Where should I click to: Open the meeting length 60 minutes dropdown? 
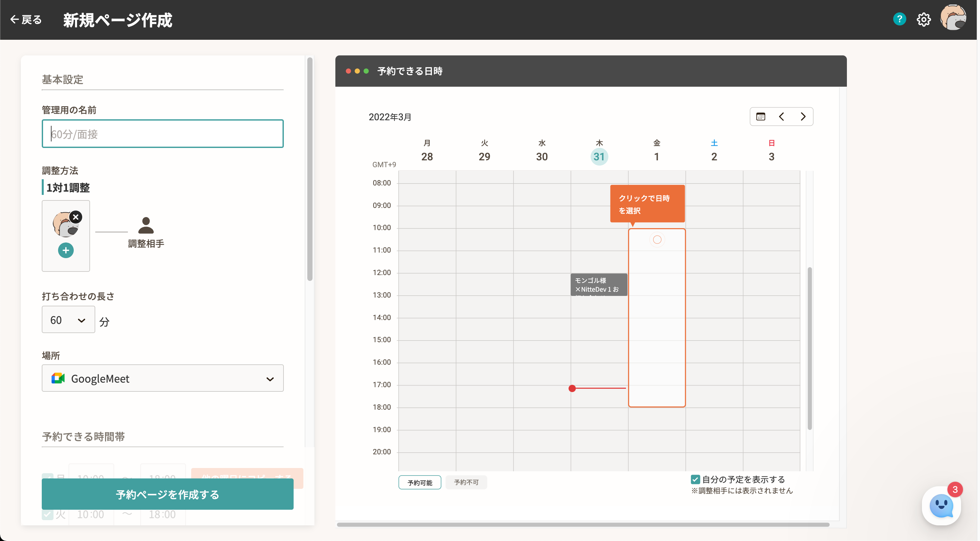point(68,320)
